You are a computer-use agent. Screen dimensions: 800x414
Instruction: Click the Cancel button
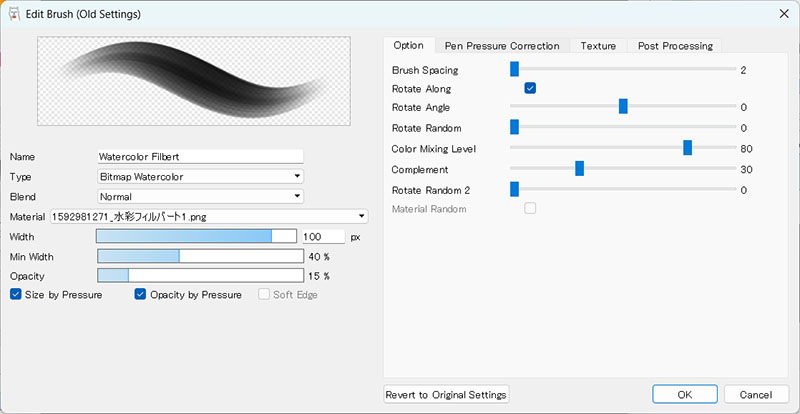pyautogui.click(x=756, y=394)
